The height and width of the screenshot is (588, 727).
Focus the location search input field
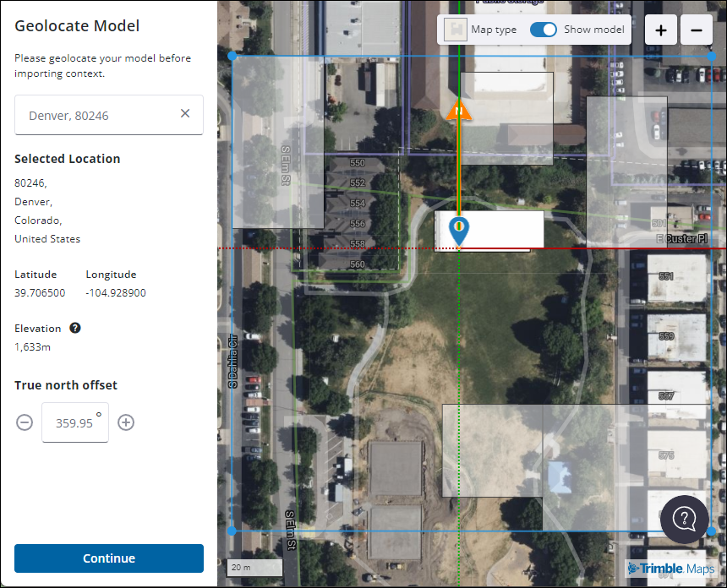pyautogui.click(x=97, y=115)
